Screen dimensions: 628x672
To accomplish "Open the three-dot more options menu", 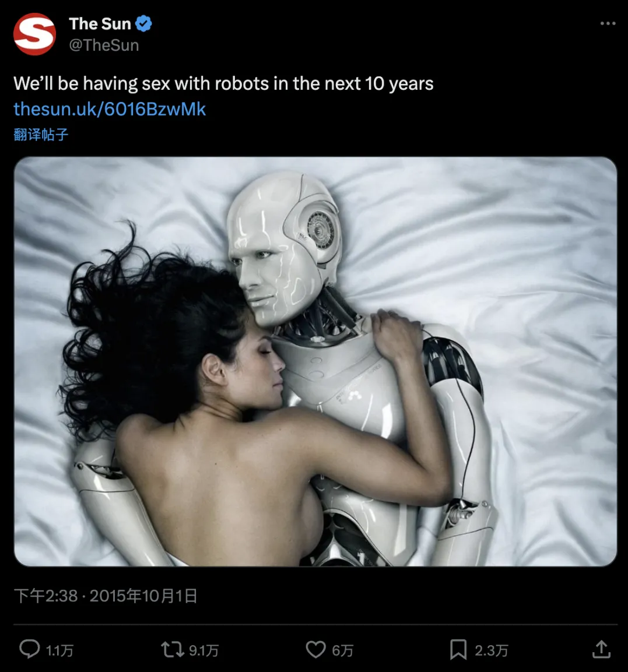I will pyautogui.click(x=608, y=23).
